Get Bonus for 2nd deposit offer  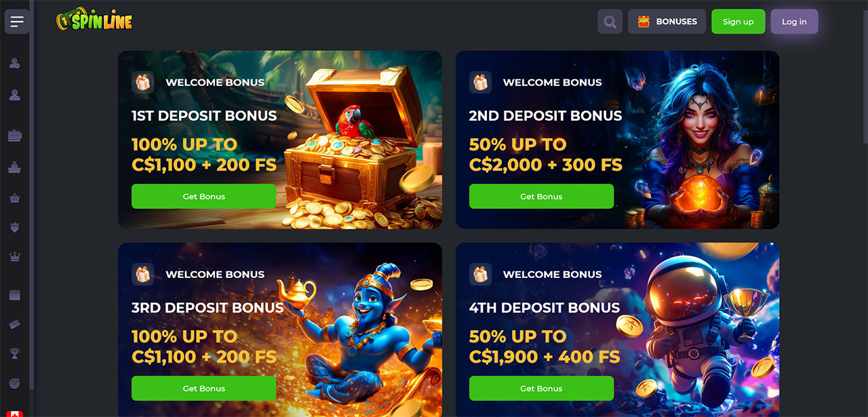tap(541, 196)
